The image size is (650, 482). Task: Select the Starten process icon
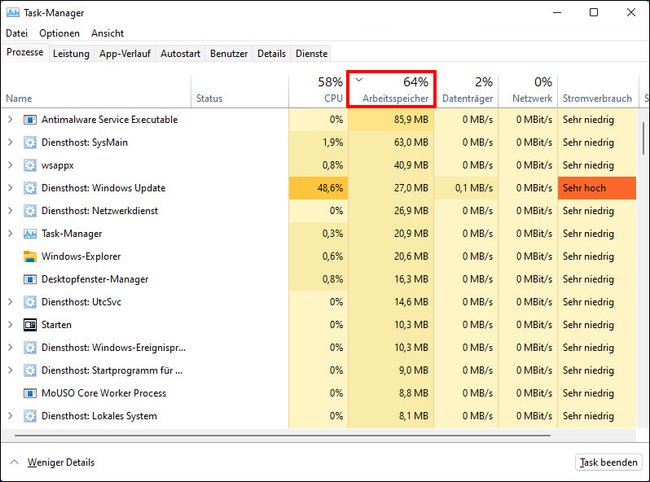[x=30, y=325]
